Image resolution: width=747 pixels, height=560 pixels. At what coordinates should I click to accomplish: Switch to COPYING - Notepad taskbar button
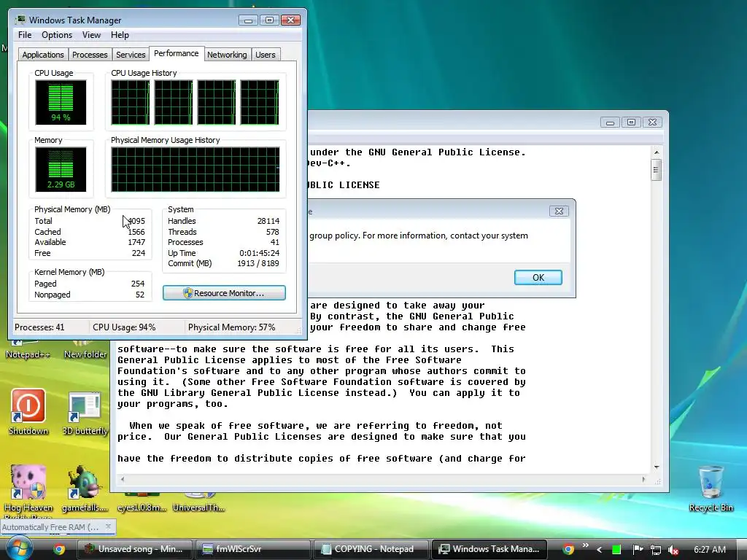click(x=371, y=549)
